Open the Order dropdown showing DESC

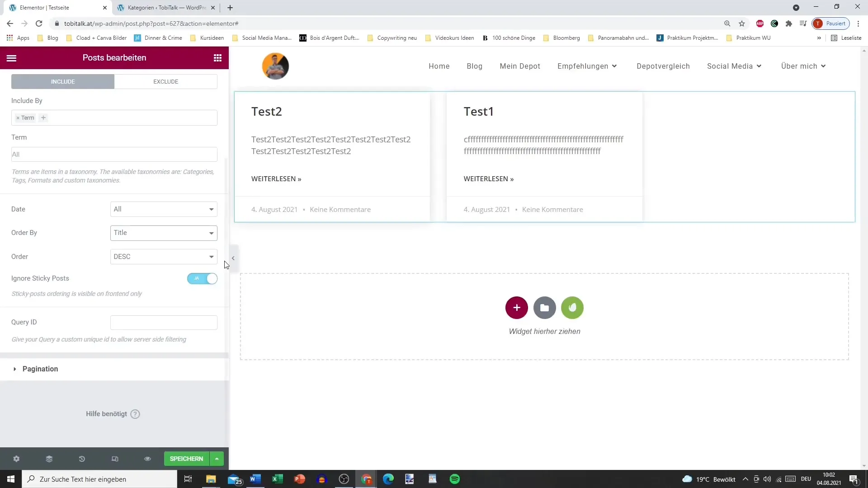coord(164,257)
